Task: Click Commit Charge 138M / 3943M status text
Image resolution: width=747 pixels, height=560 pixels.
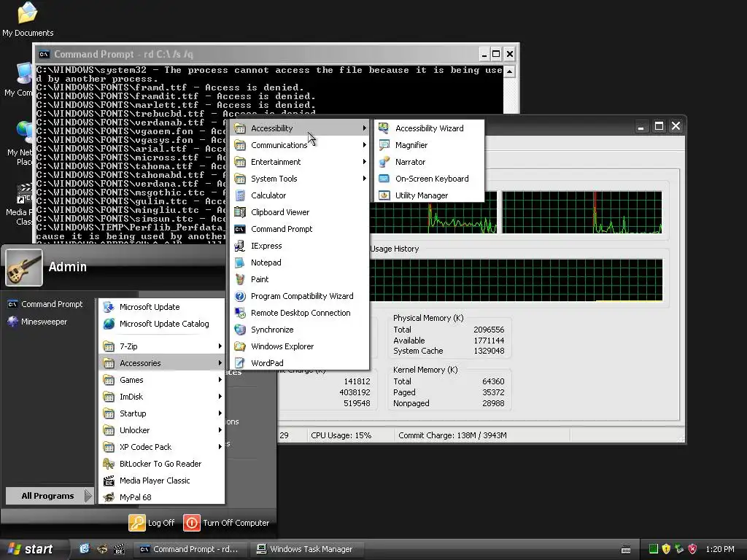Action: click(452, 435)
